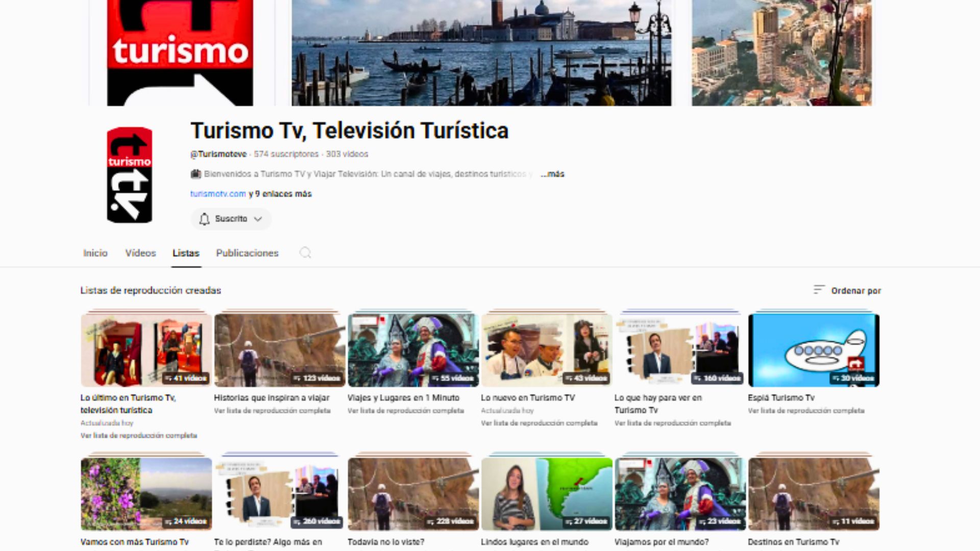Open 'Lo último en Turismo Tv' playlist title

(x=128, y=404)
